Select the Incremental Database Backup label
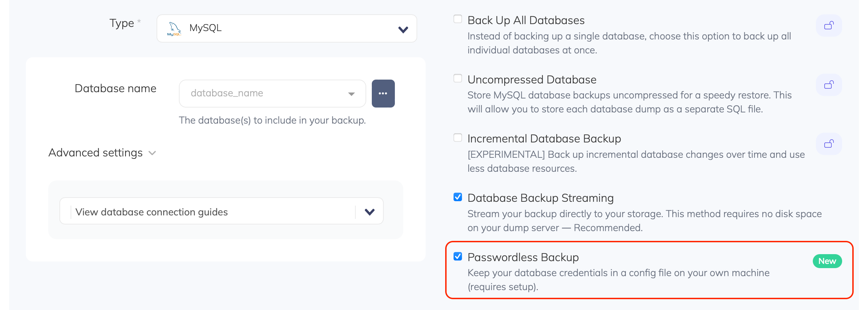The height and width of the screenshot is (310, 868). tap(544, 138)
